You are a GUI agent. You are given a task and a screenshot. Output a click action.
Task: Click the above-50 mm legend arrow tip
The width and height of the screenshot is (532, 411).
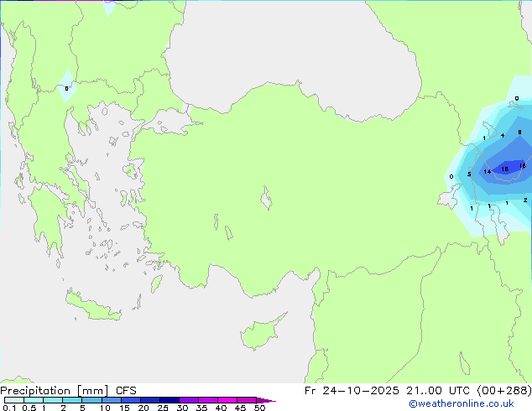coord(266,400)
